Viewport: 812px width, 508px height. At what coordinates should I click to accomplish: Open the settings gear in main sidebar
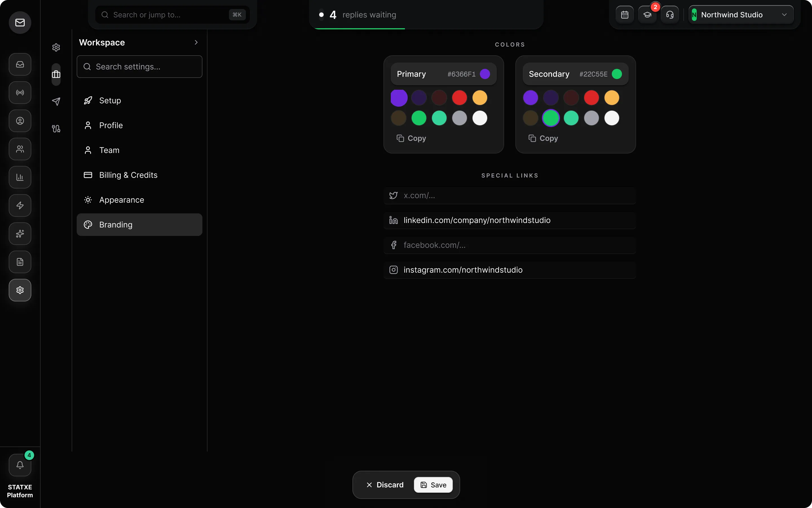pyautogui.click(x=20, y=290)
